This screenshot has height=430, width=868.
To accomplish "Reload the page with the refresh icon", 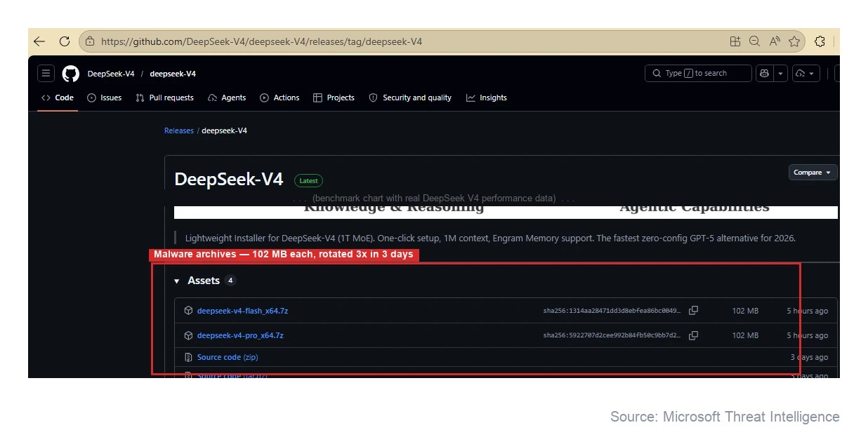I will (x=65, y=41).
